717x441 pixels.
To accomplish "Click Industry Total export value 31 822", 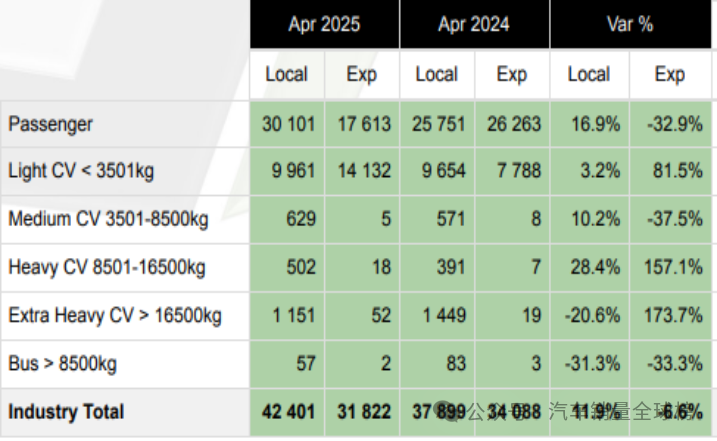I will [364, 412].
